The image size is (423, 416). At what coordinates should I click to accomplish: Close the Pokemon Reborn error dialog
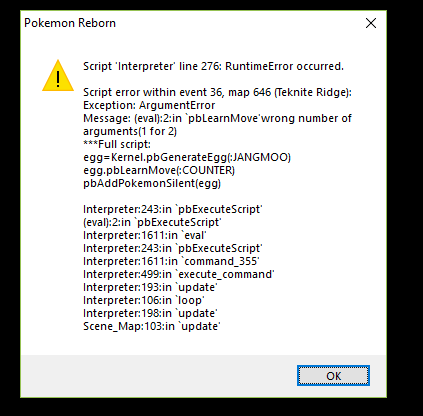pyautogui.click(x=371, y=23)
